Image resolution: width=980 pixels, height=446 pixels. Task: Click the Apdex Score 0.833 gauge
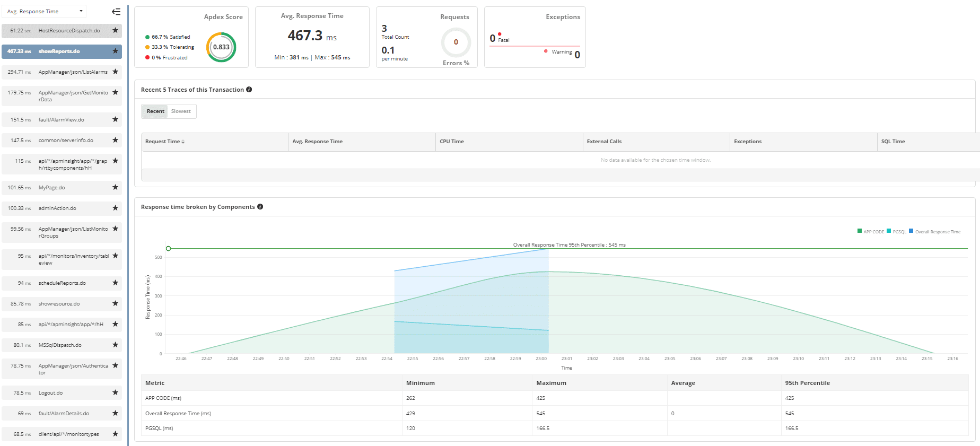coord(221,47)
